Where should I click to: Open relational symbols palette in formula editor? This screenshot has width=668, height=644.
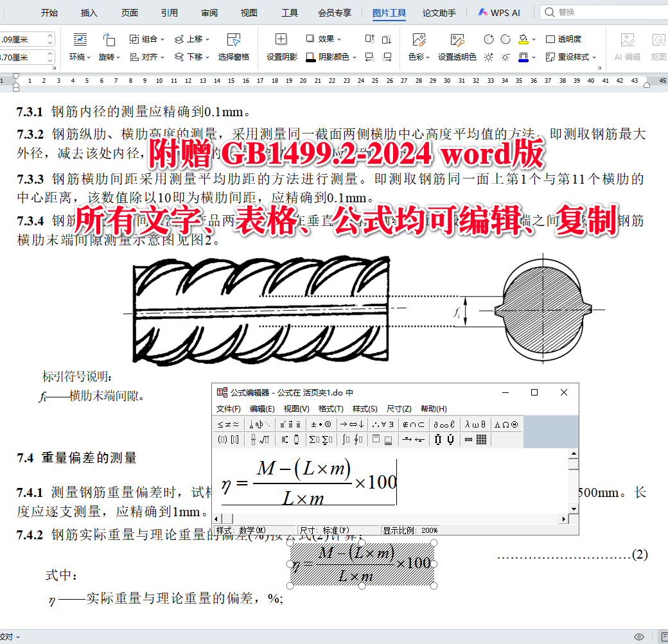(x=229, y=424)
